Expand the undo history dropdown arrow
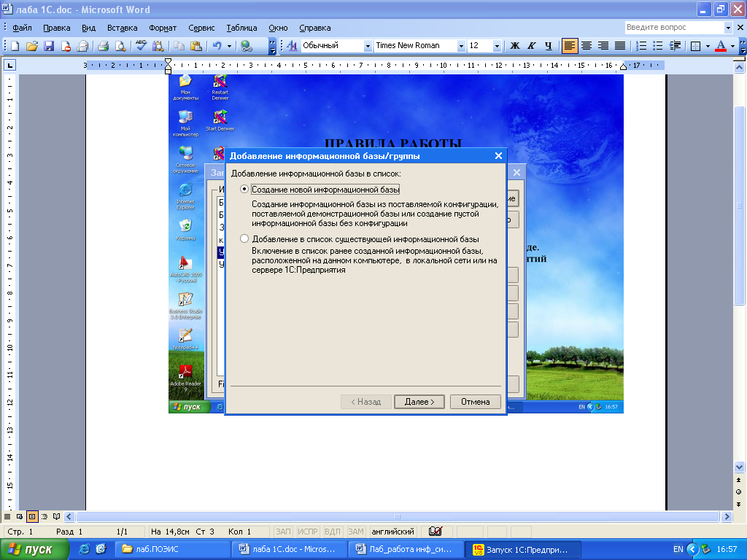This screenshot has width=747, height=560. click(x=229, y=46)
